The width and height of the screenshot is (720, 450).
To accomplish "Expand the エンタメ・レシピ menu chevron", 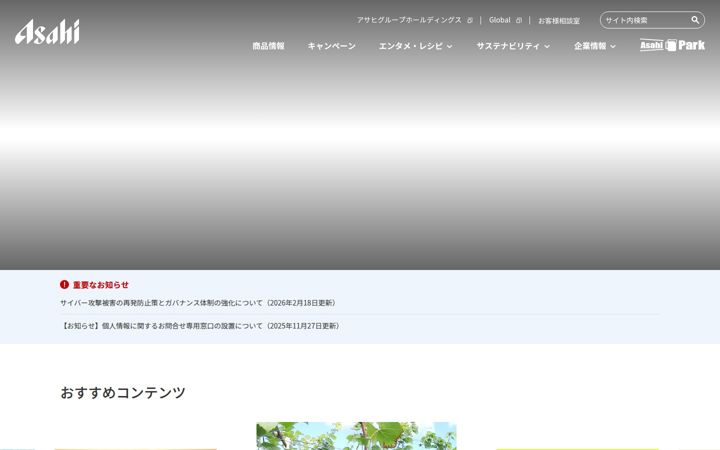I will [x=450, y=46].
